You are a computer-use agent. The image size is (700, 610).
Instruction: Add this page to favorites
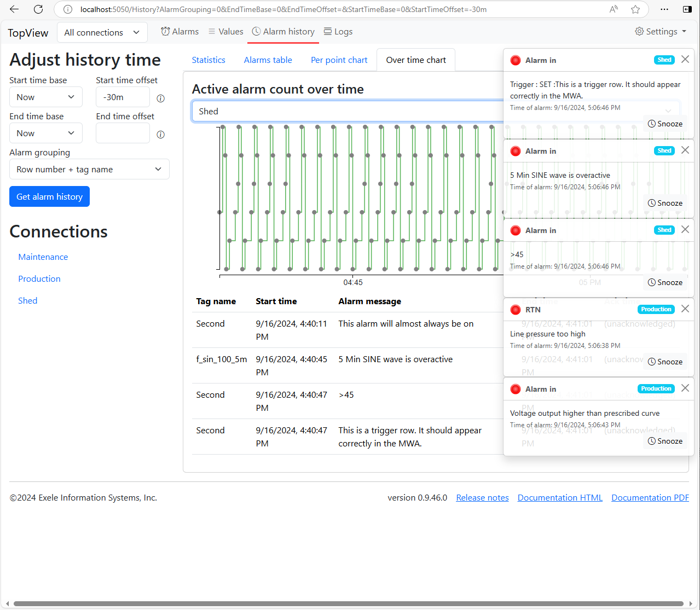pos(635,9)
